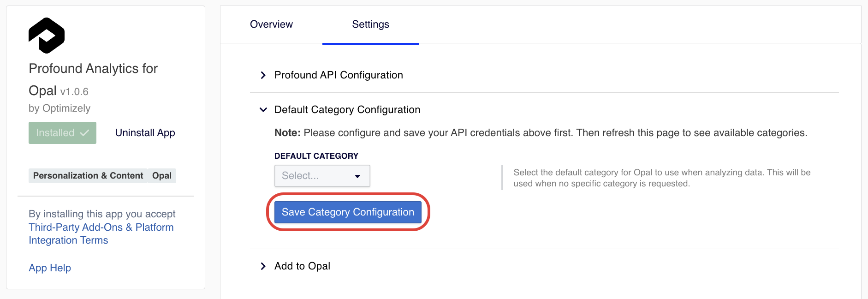The width and height of the screenshot is (868, 299).
Task: Click the checkmark icon on Installed button
Action: [84, 133]
